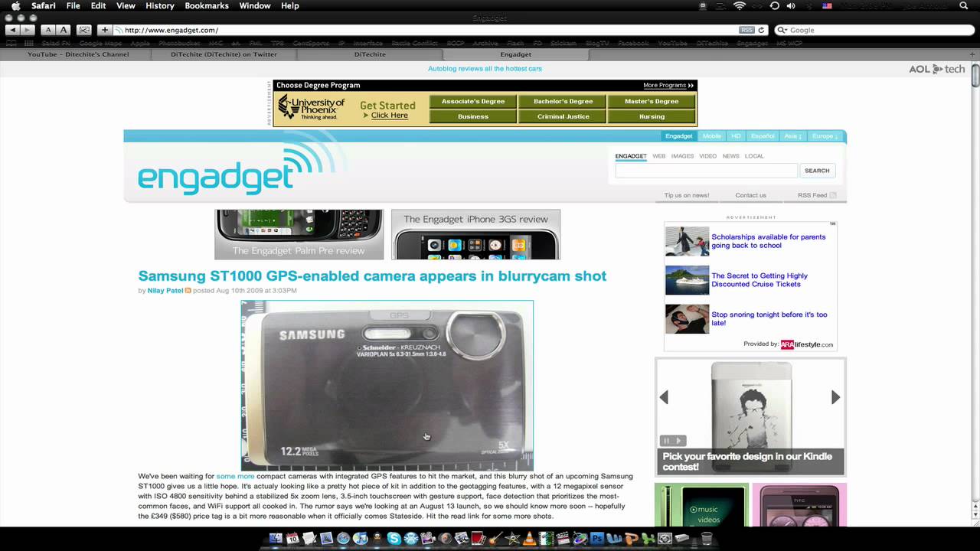Select the HD edition tab
This screenshot has width=980, height=551.
pos(736,136)
